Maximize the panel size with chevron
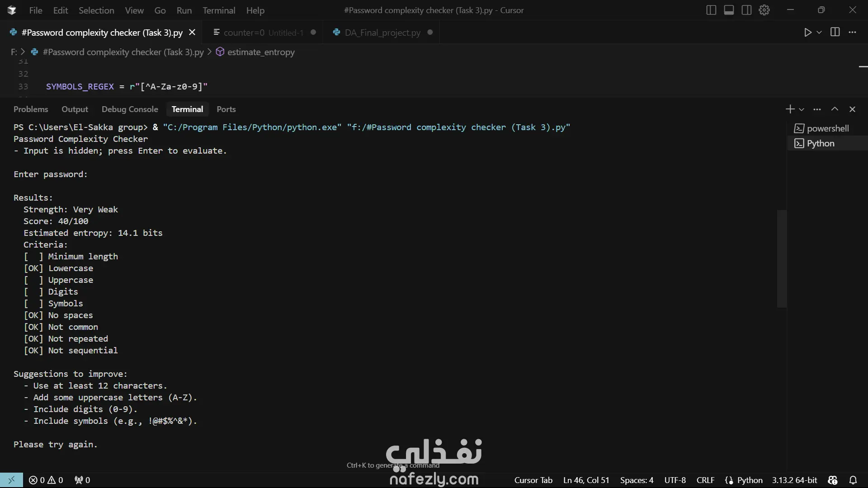 pos(835,109)
